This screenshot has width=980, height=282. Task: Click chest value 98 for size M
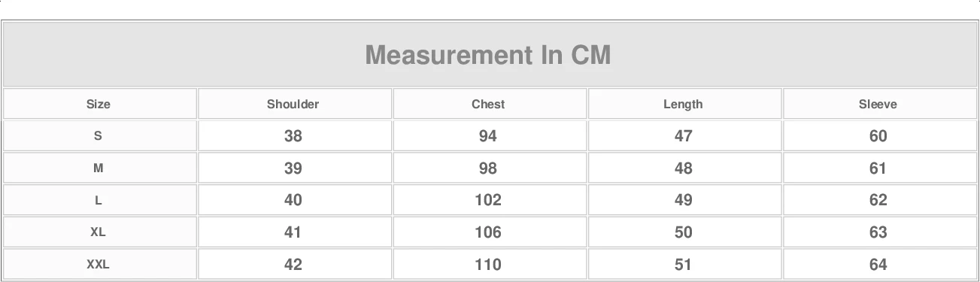pyautogui.click(x=488, y=168)
